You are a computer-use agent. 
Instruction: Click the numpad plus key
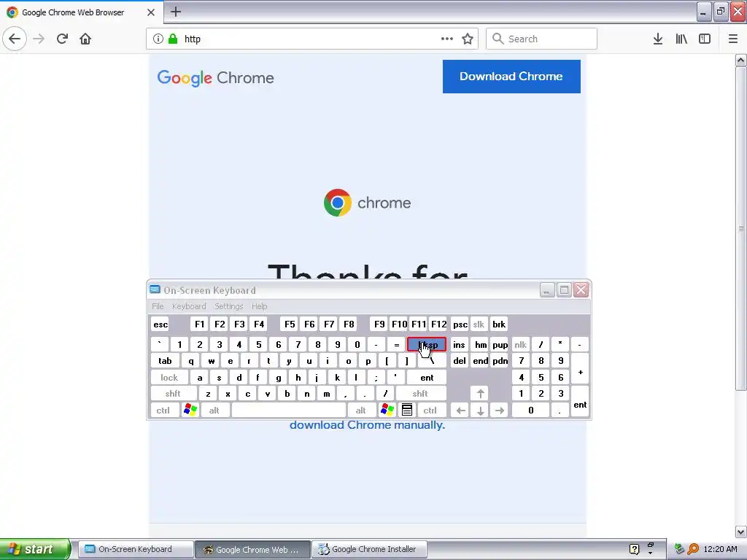[580, 369]
